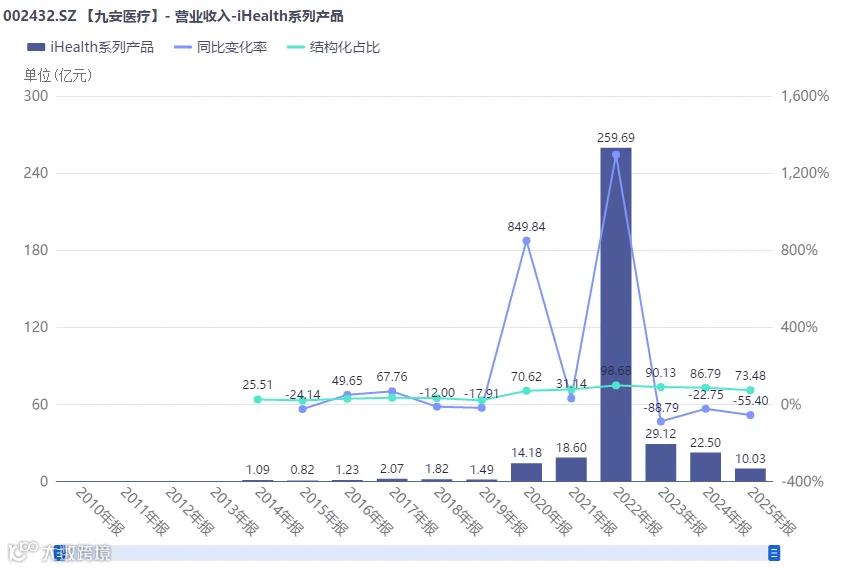849x569 pixels.
Task: Select the 849.84 growth-rate point for 2020
Action: tap(526, 241)
